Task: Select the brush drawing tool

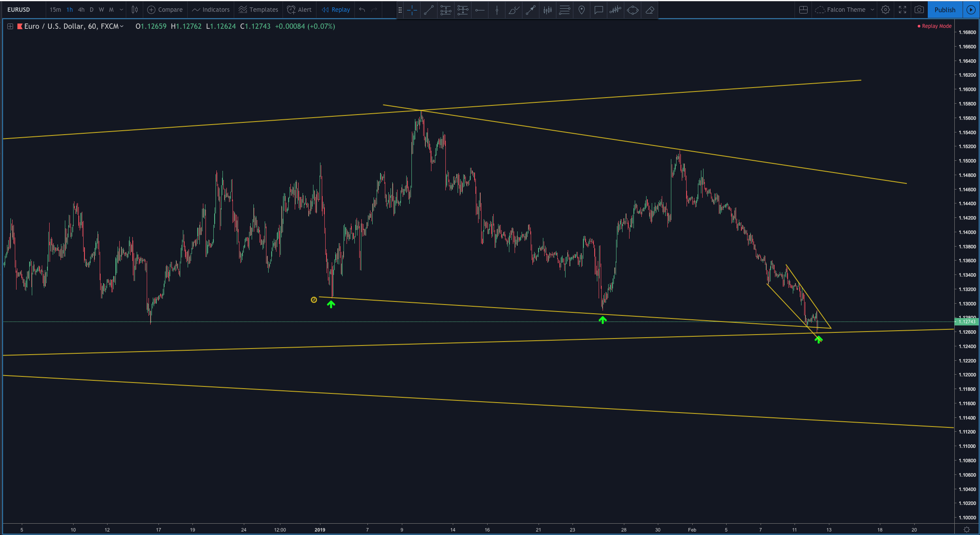Action: pyautogui.click(x=514, y=10)
